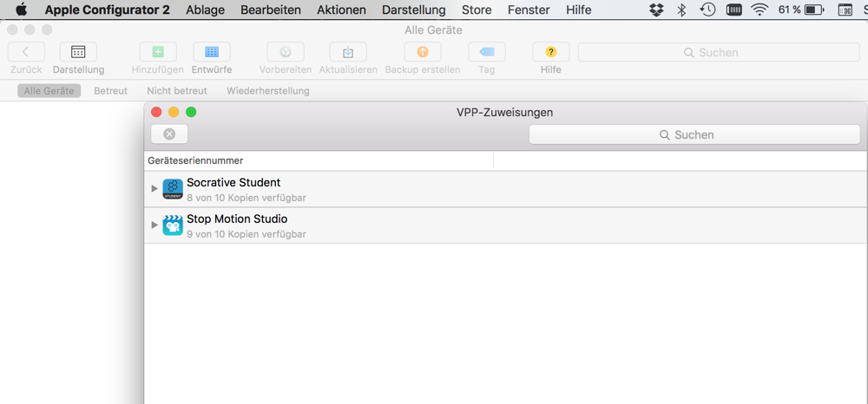Click the Darstellung toolbar view icon
Image resolution: width=868 pixels, height=404 pixels.
(x=78, y=52)
